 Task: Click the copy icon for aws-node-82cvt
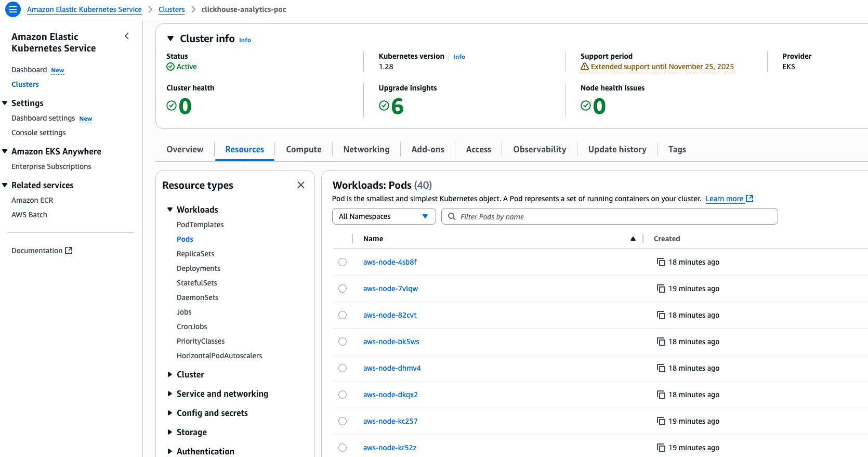(x=661, y=315)
